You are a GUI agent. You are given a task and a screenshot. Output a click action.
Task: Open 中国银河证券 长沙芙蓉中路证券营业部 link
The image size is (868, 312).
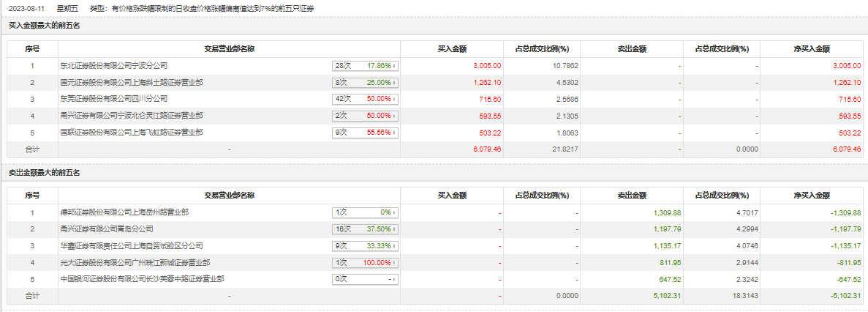point(142,279)
